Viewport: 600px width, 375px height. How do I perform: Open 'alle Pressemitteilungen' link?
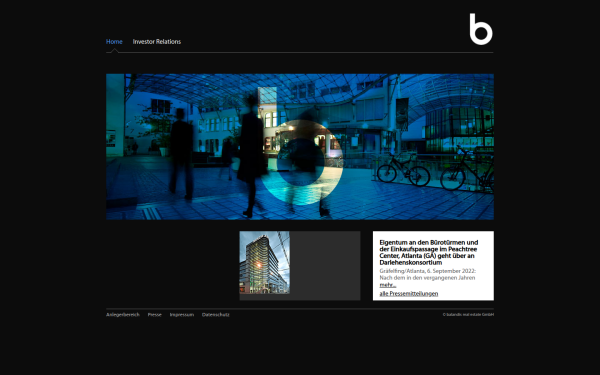click(x=409, y=293)
